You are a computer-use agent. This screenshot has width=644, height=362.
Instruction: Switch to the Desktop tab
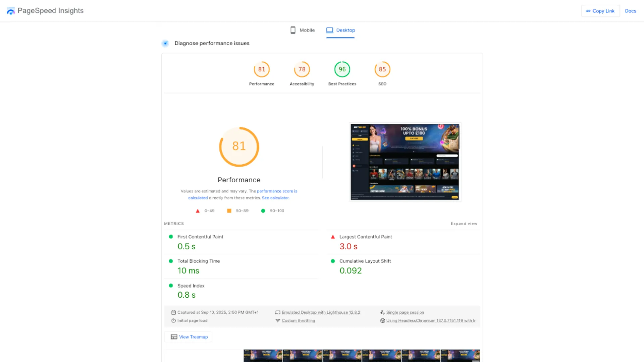pos(345,30)
